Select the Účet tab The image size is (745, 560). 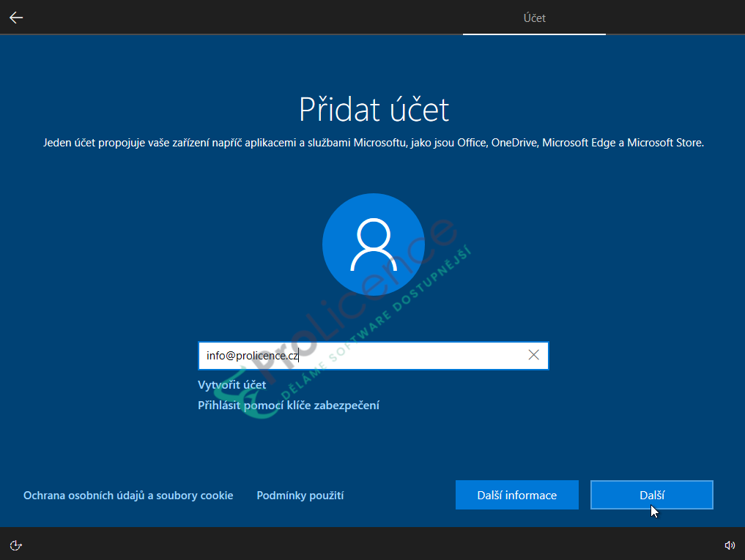(x=534, y=18)
